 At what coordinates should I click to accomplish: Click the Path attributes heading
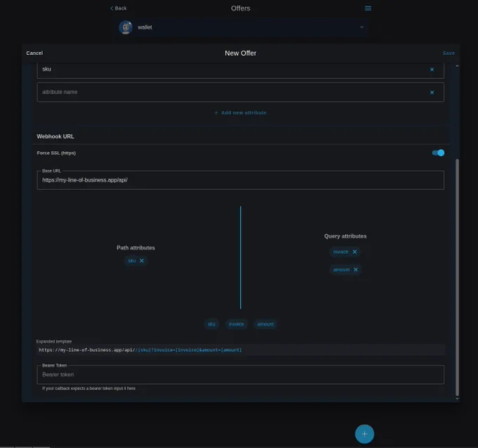pyautogui.click(x=136, y=248)
